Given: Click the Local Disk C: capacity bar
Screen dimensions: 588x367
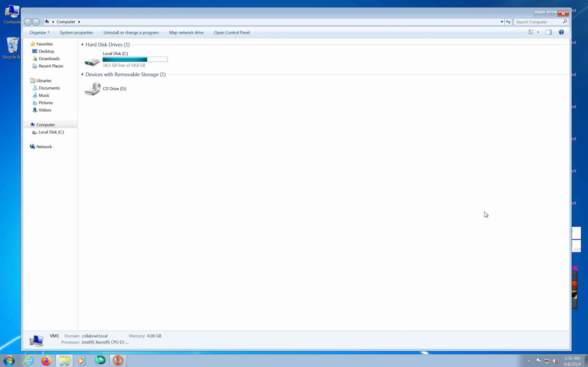Looking at the screenshot, I should 135,59.
